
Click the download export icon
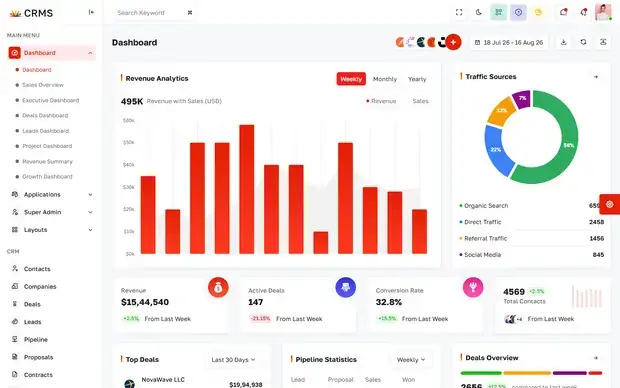(564, 42)
